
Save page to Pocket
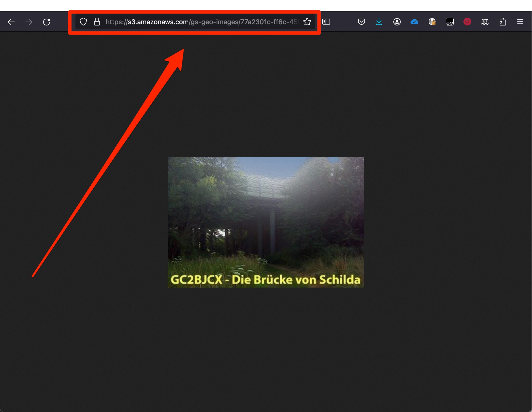(362, 22)
